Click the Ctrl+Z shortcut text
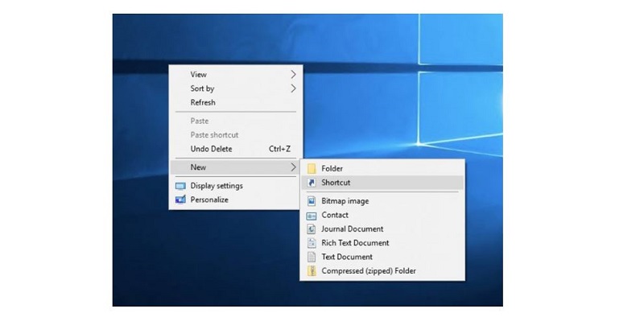This screenshot has height=317, width=644. 279,149
